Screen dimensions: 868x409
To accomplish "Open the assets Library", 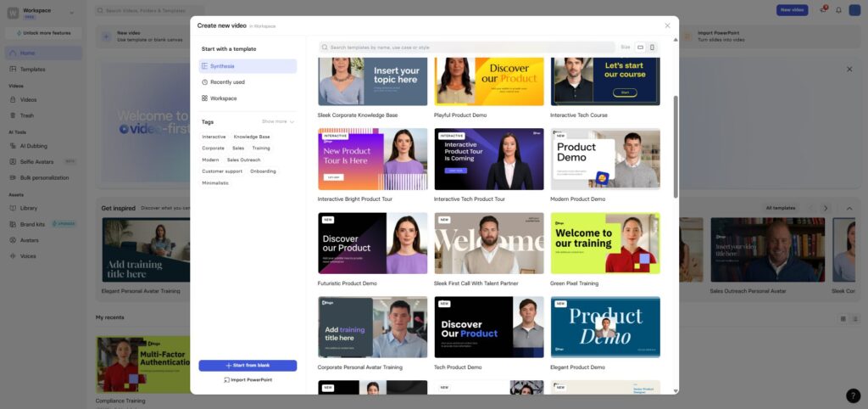I will (43, 209).
